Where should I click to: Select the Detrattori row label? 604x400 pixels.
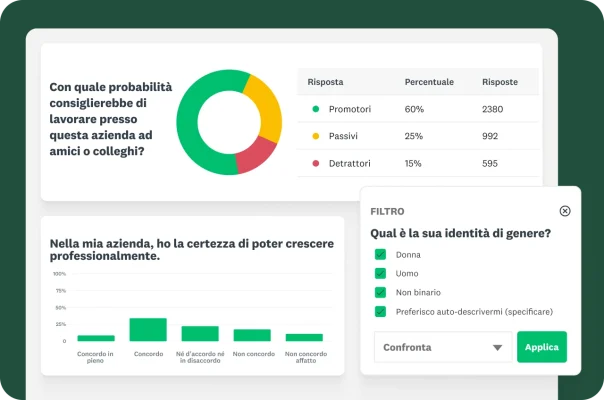click(x=349, y=163)
